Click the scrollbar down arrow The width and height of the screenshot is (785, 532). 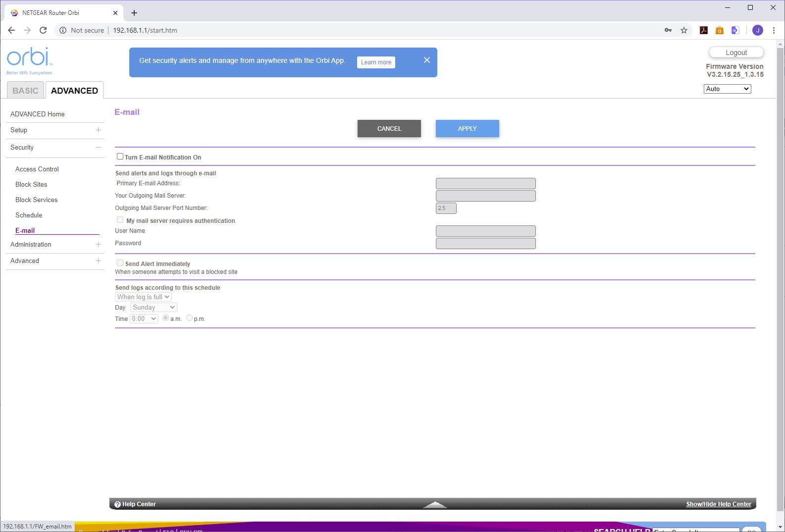(781, 527)
